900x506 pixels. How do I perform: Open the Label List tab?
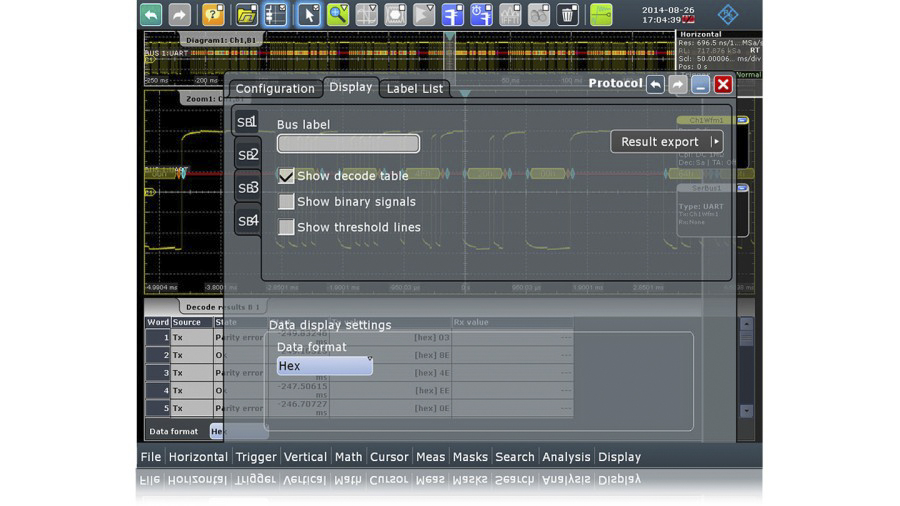(x=414, y=89)
